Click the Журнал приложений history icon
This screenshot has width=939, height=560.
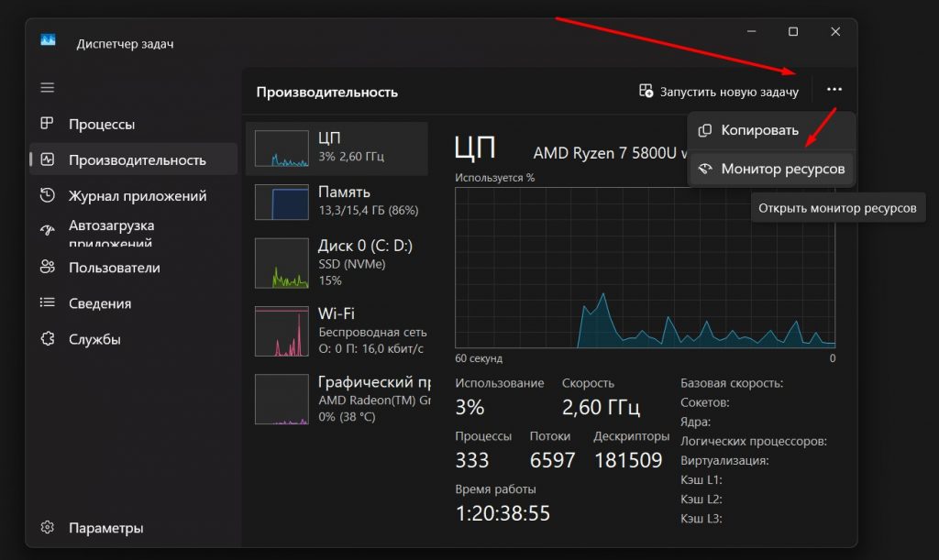[48, 195]
